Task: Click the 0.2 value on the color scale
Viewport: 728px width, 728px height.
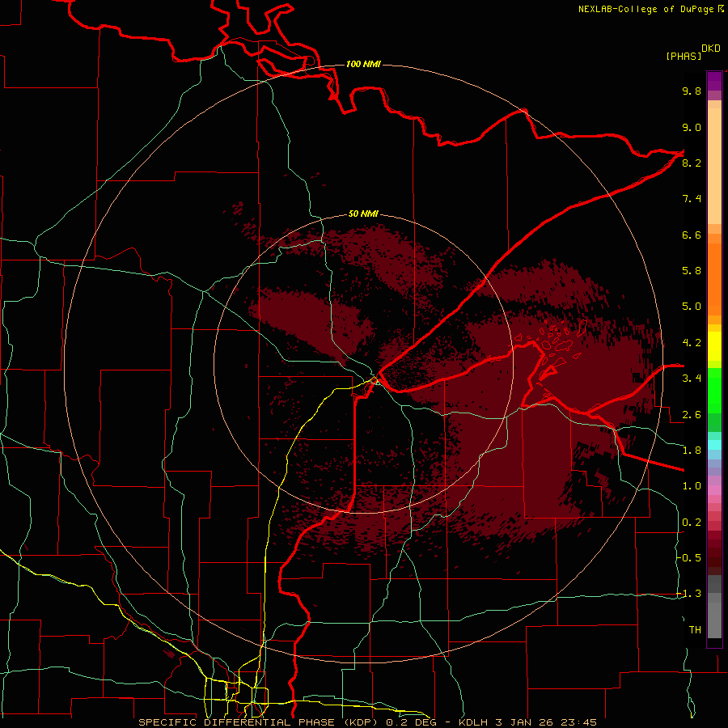Action: click(692, 523)
